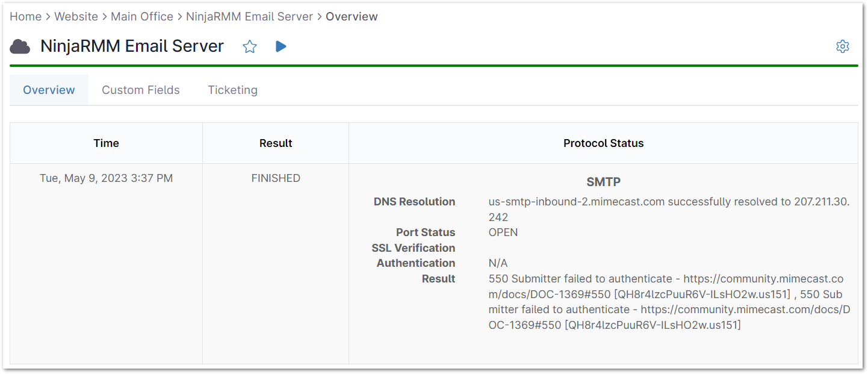This screenshot has height=374, width=868.
Task: Open the Website breadcrumb link
Action: [76, 16]
